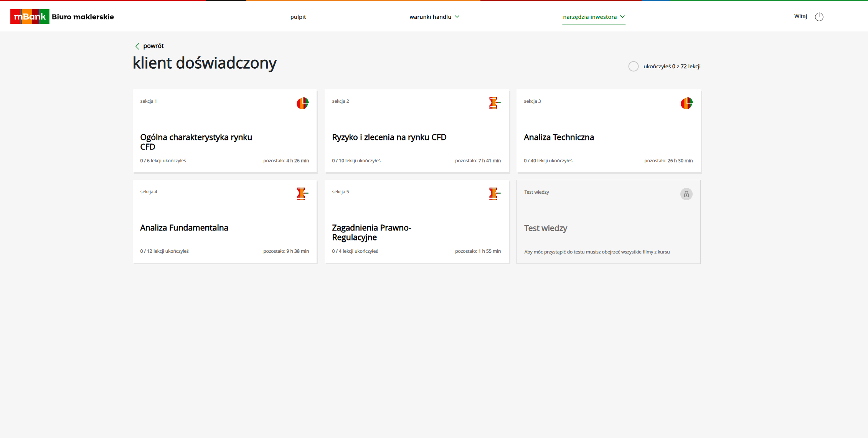Open Ogólna charakterystyka rynku CFD section
Image resolution: width=868 pixels, height=438 pixels.
225,131
